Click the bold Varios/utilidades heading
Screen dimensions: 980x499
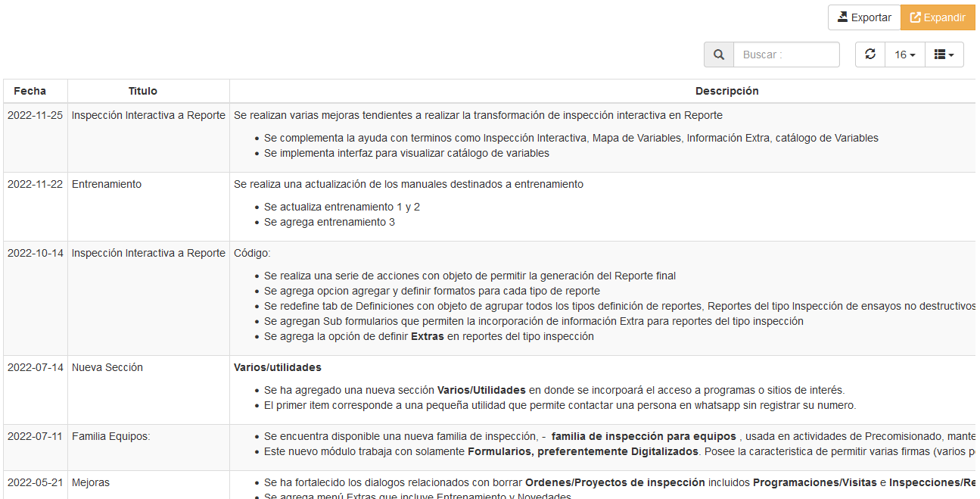(278, 368)
